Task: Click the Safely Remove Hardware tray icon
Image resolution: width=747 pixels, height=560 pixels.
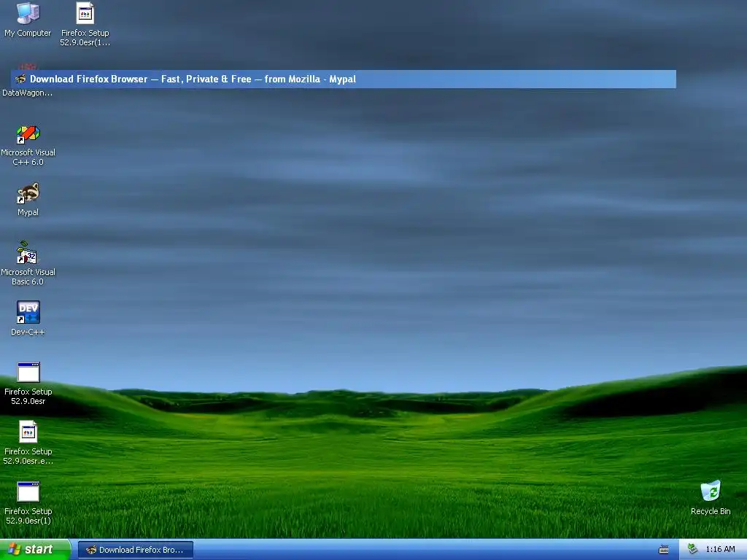Action: click(693, 549)
